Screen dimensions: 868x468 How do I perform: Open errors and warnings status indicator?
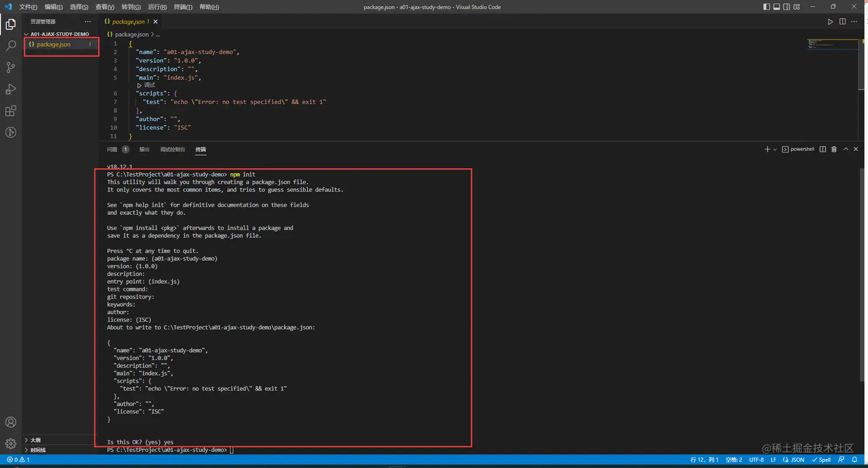click(18, 459)
